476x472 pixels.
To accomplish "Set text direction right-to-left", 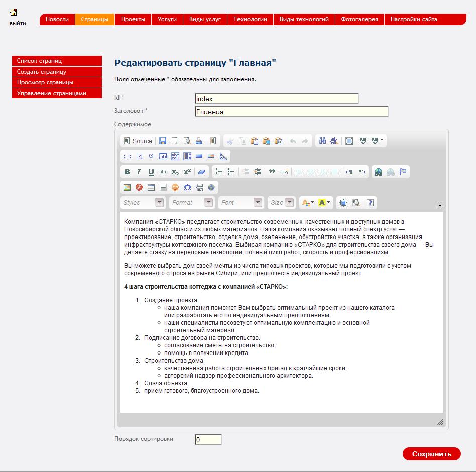I will 361,172.
